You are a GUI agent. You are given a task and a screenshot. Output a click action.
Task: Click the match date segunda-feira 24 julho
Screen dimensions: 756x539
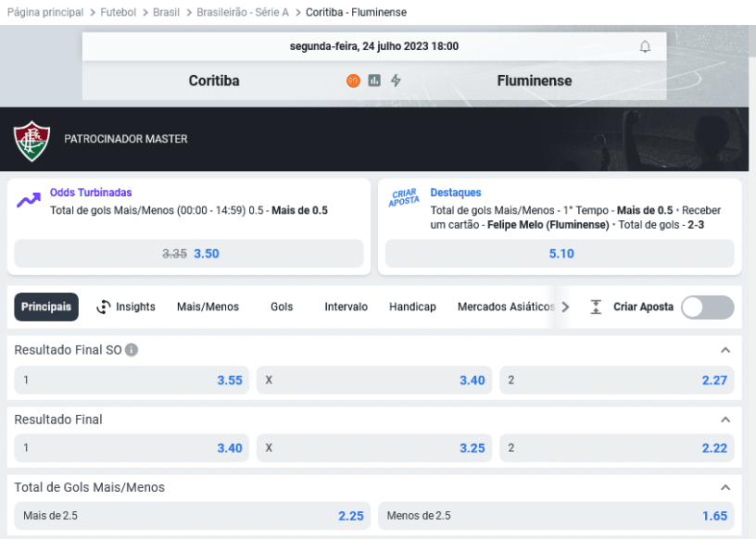point(374,46)
